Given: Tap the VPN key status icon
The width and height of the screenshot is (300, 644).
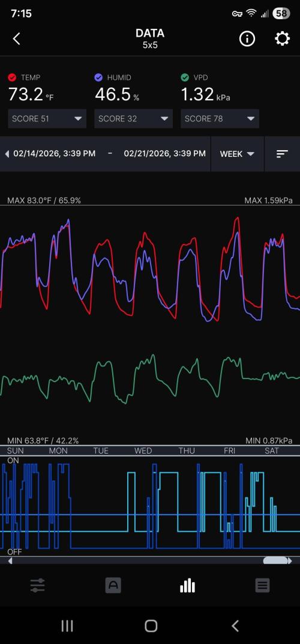Looking at the screenshot, I should (237, 14).
